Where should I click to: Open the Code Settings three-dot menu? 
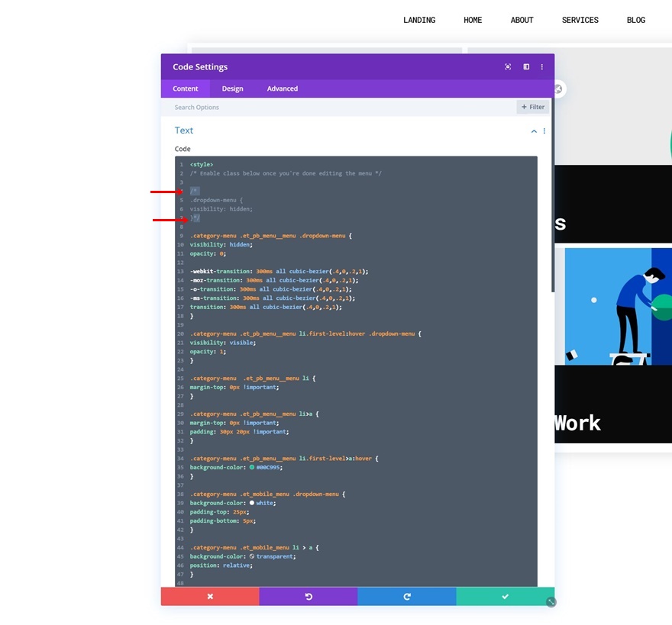(542, 67)
